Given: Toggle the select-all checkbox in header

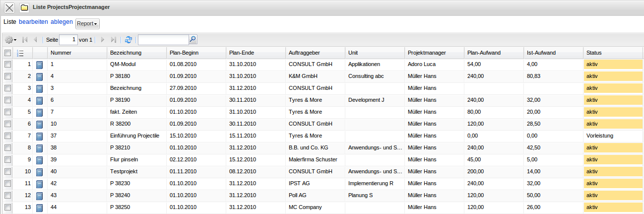Looking at the screenshot, I should (x=7, y=53).
